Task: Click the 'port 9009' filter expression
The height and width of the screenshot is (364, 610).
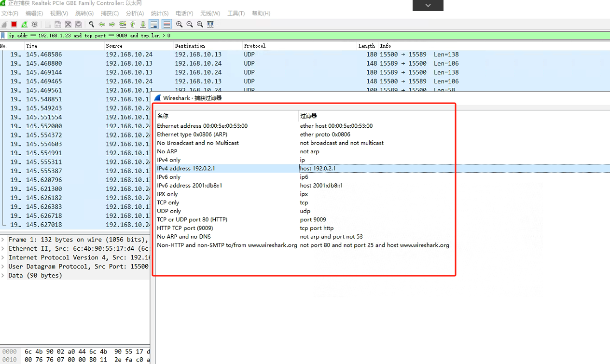Action: click(x=313, y=219)
